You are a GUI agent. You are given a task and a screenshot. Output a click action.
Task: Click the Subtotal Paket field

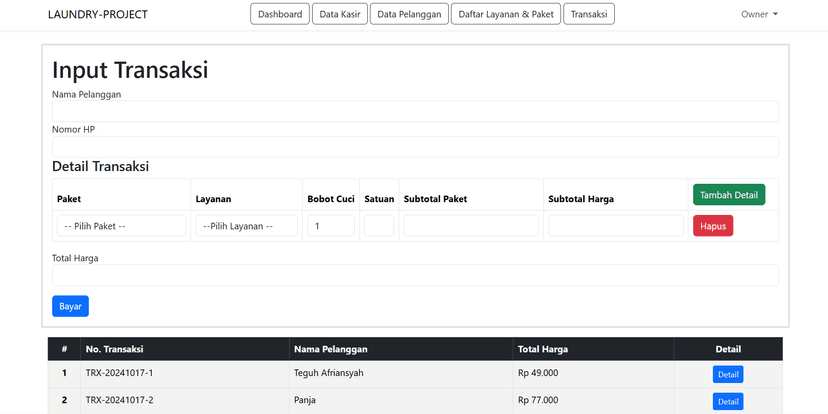pyautogui.click(x=470, y=226)
